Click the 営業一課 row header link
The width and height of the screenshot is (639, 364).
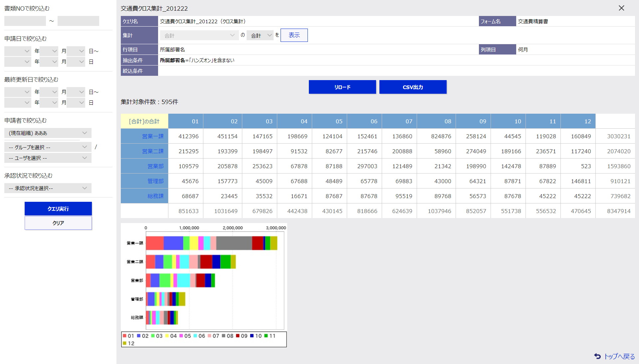coord(153,136)
